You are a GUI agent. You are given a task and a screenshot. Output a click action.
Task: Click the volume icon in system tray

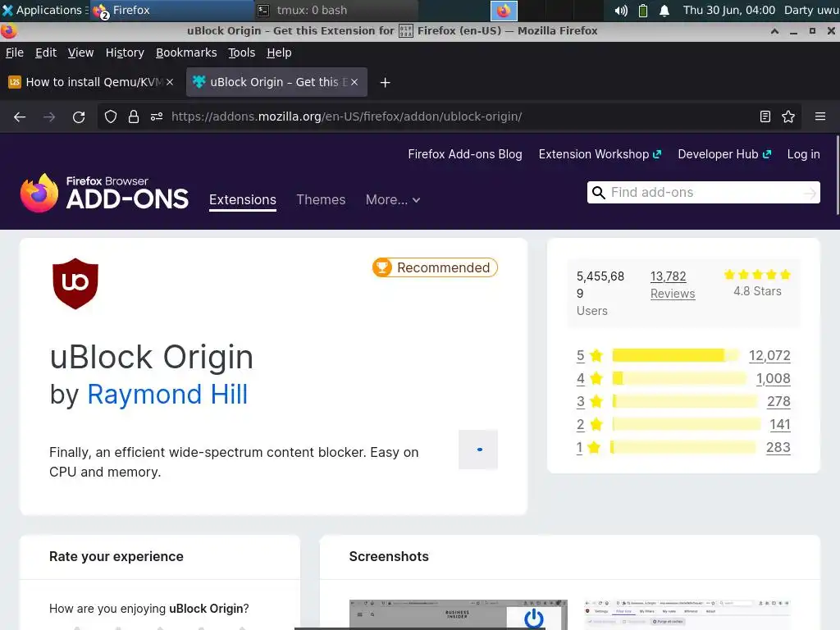(621, 10)
